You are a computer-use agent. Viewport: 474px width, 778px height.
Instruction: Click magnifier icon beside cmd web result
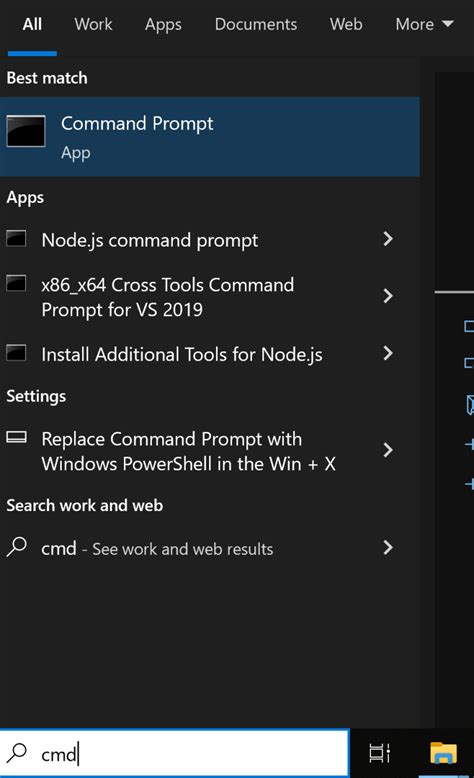[x=17, y=547]
